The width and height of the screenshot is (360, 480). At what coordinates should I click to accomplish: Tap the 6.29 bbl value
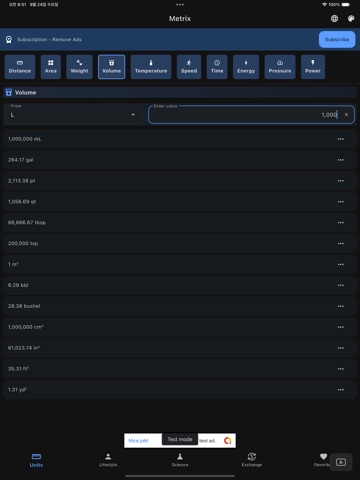pyautogui.click(x=18, y=285)
